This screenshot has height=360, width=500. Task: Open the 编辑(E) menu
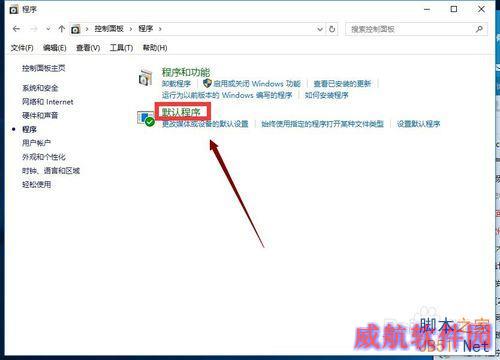(55, 48)
